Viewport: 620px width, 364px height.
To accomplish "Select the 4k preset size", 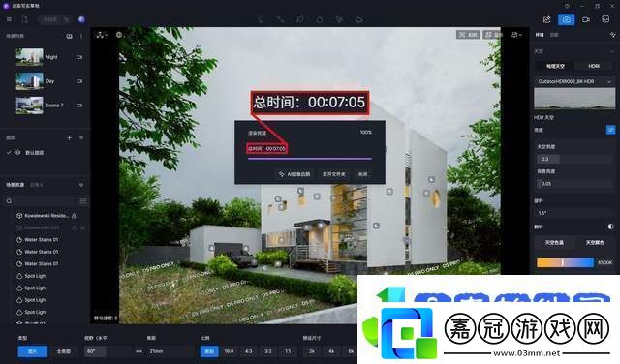I will [331, 351].
